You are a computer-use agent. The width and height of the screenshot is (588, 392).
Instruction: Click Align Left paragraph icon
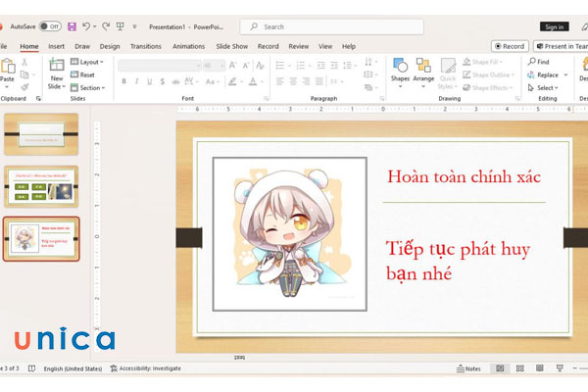tap(280, 81)
